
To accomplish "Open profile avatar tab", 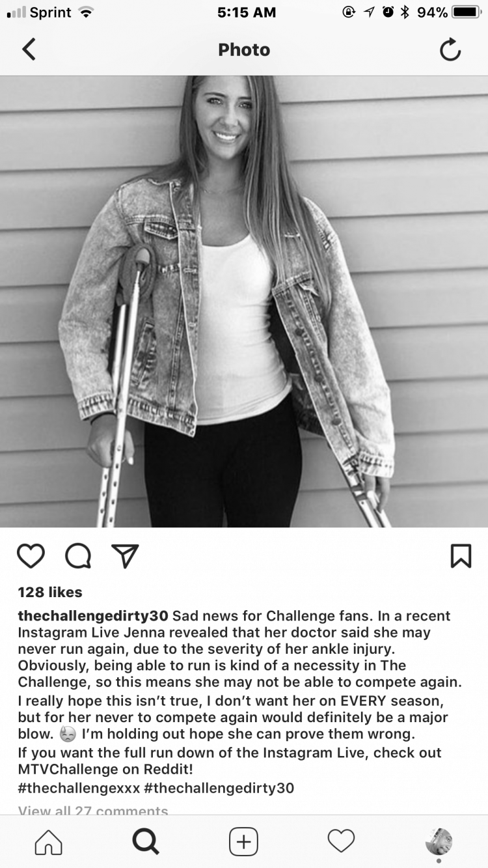I will [439, 841].
